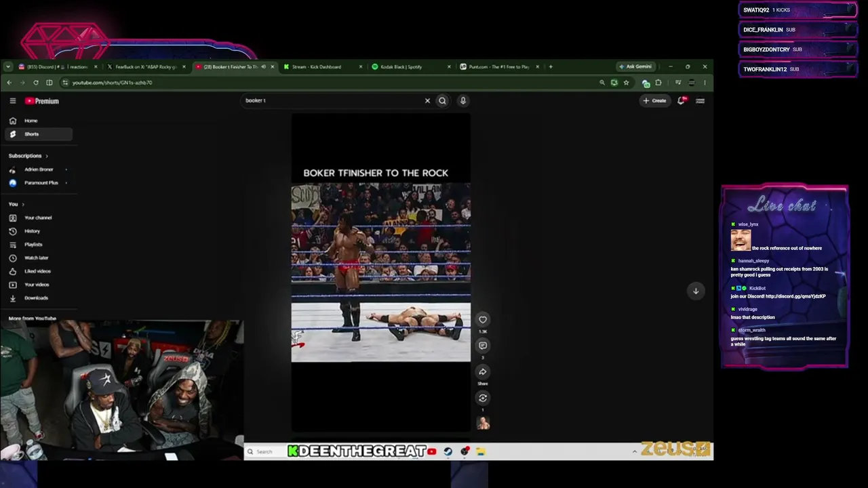Image resolution: width=868 pixels, height=488 pixels.
Task: Open Steam from the taskbar
Action: point(448,451)
